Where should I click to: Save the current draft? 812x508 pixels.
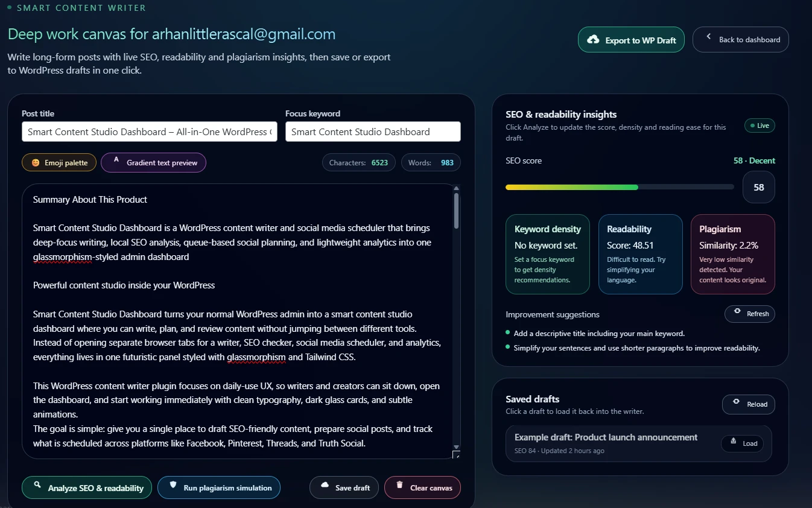pyautogui.click(x=344, y=487)
